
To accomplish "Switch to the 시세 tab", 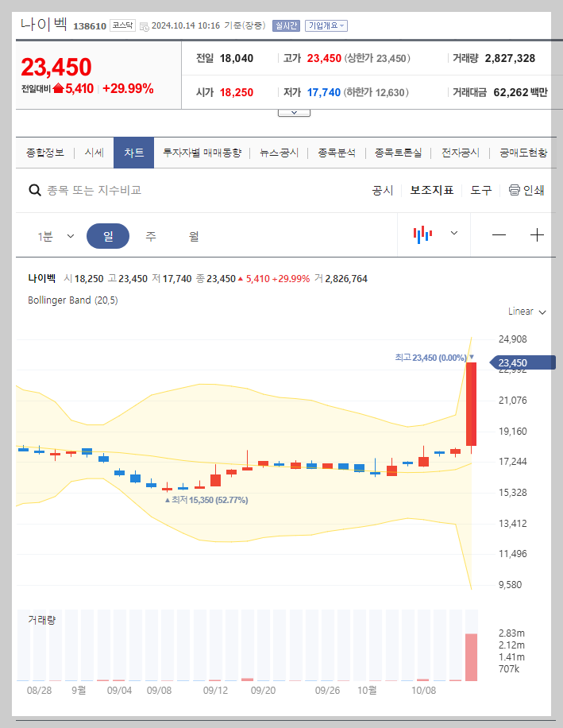I will point(94,152).
